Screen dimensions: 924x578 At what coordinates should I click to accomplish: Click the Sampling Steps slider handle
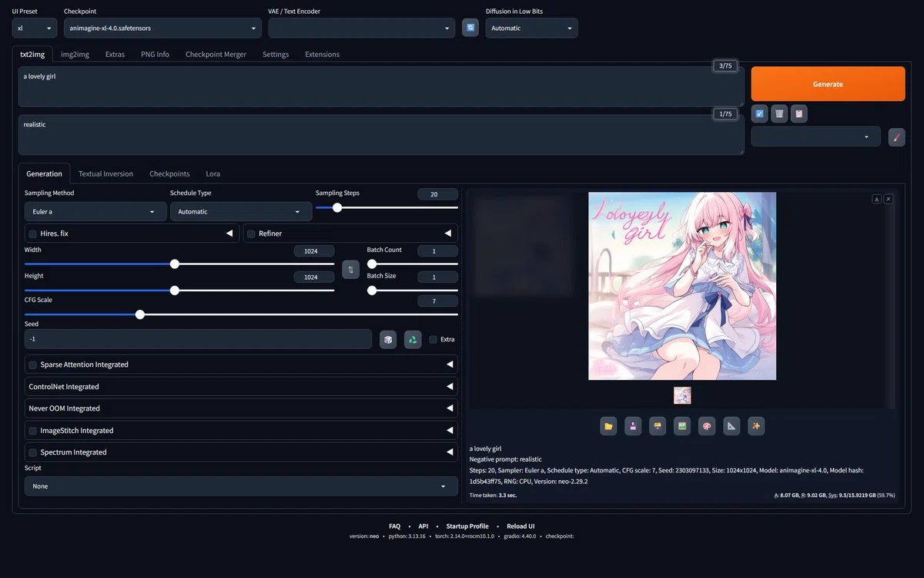pos(337,207)
